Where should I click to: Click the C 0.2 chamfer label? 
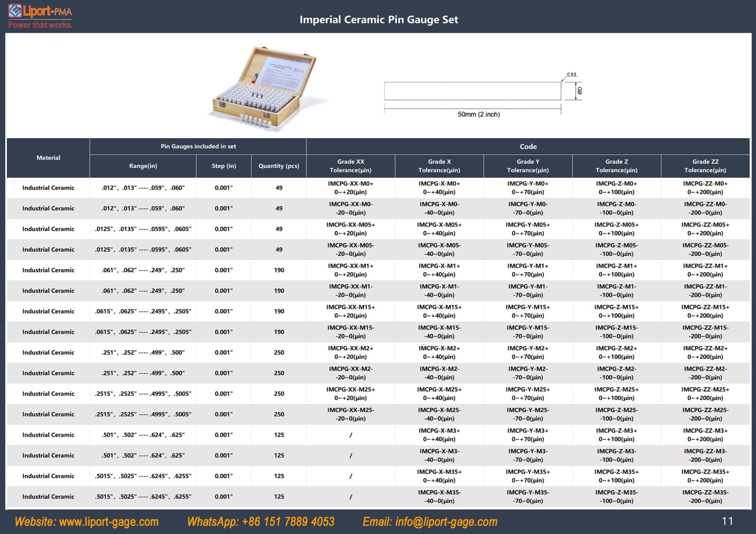tap(572, 74)
